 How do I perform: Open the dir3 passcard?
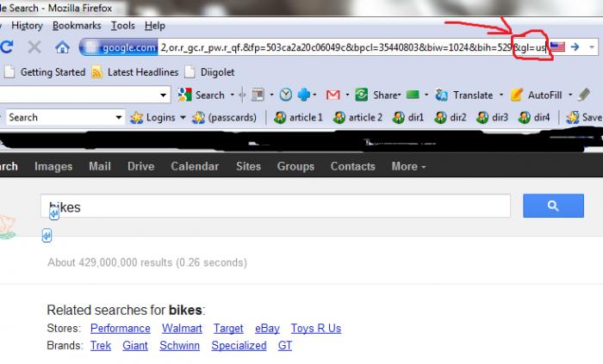tap(492, 118)
